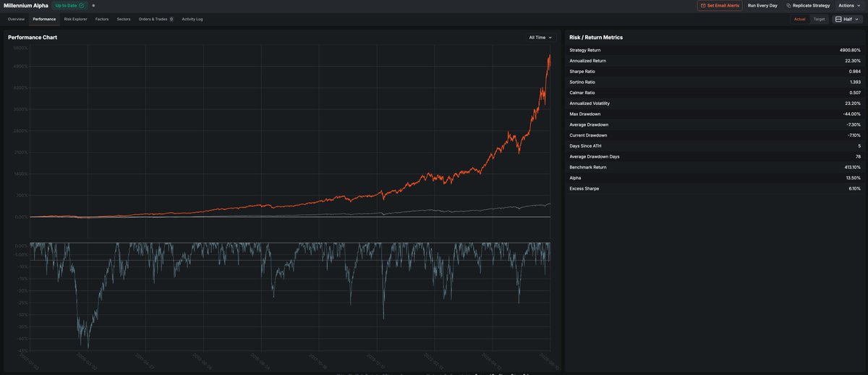Click the Risk / Return Metrics heading

[596, 37]
